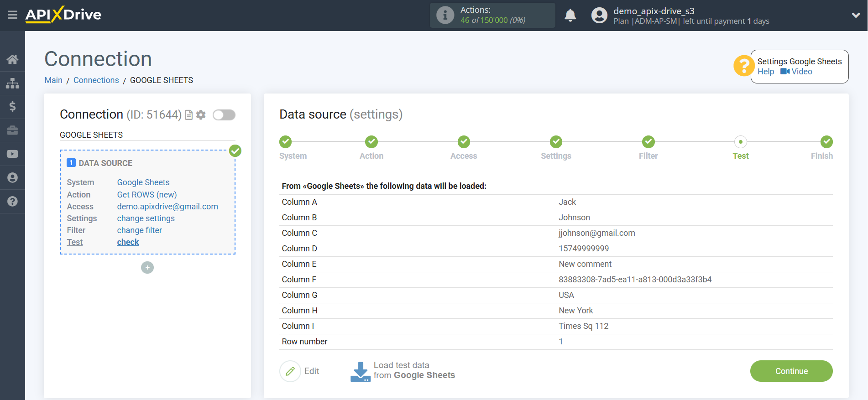Open the profile icon in sidebar
This screenshot has width=868, height=400.
click(12, 177)
